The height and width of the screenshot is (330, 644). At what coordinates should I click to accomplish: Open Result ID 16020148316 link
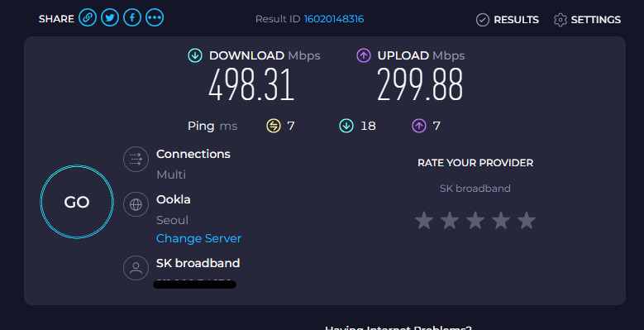click(x=334, y=19)
